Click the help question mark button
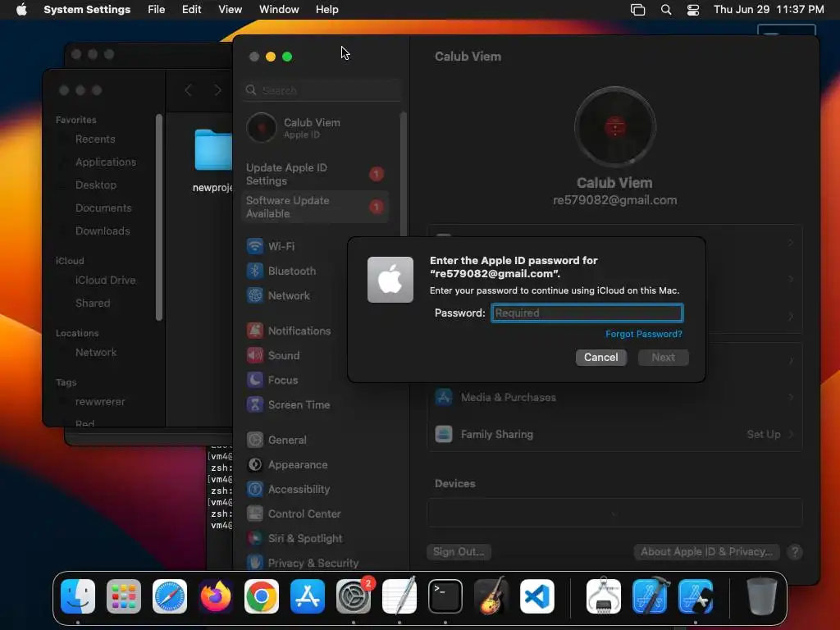The image size is (840, 630). 794,552
